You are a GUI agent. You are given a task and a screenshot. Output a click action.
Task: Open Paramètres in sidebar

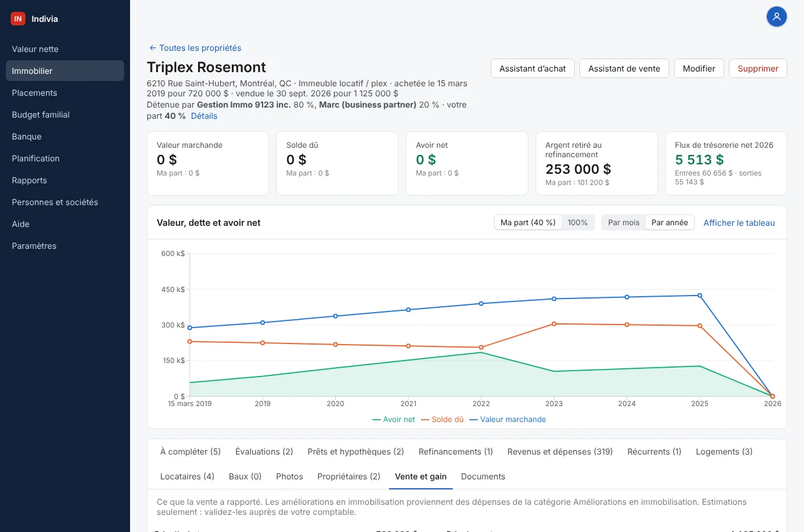coord(65,246)
